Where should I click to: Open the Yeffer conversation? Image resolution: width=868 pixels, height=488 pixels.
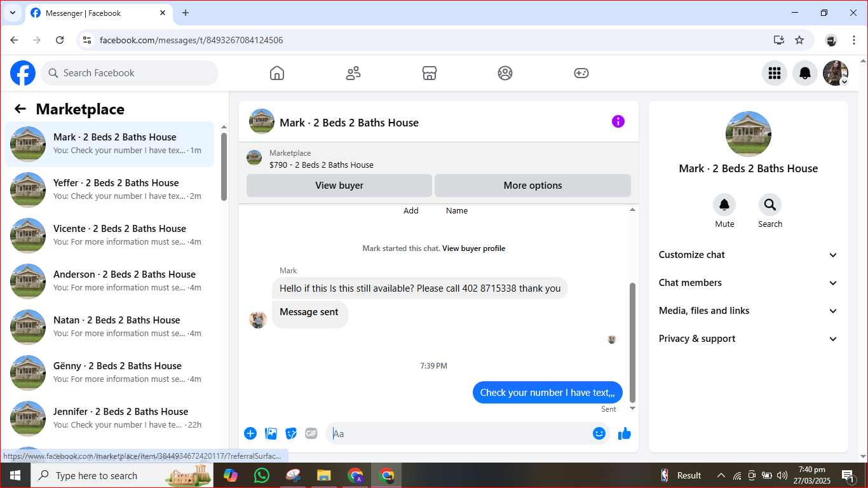pos(110,190)
